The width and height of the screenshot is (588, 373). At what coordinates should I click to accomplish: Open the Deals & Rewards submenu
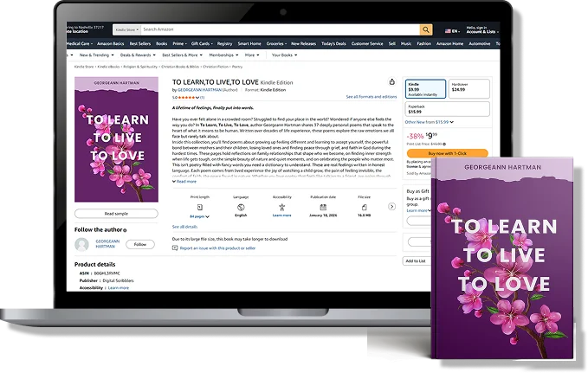[x=138, y=55]
